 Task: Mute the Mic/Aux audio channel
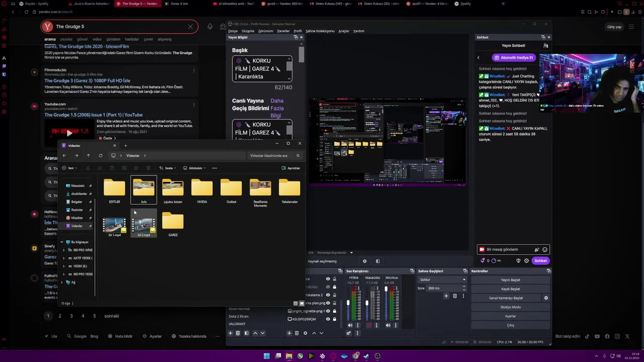[388, 325]
